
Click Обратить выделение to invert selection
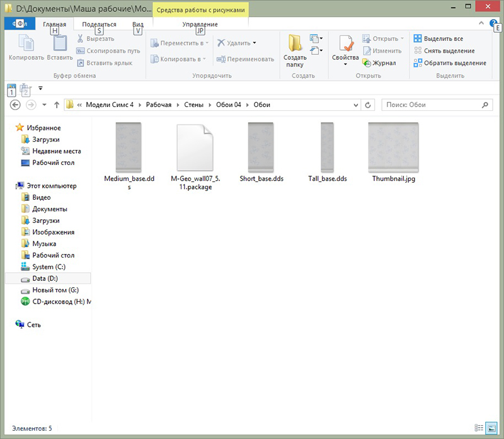[449, 63]
